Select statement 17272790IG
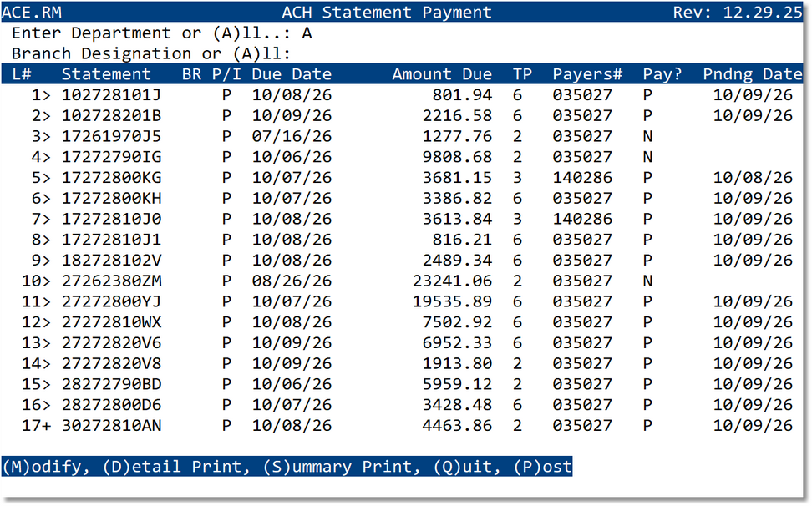 pos(111,157)
